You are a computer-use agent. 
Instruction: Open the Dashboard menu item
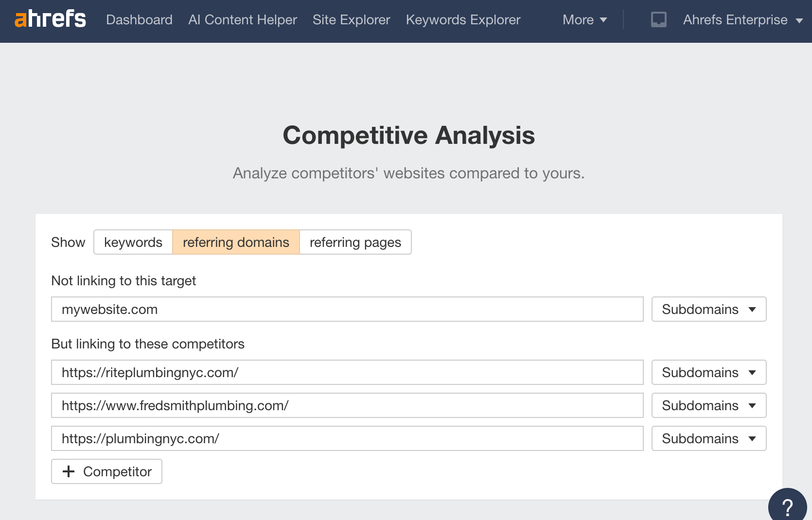(139, 20)
